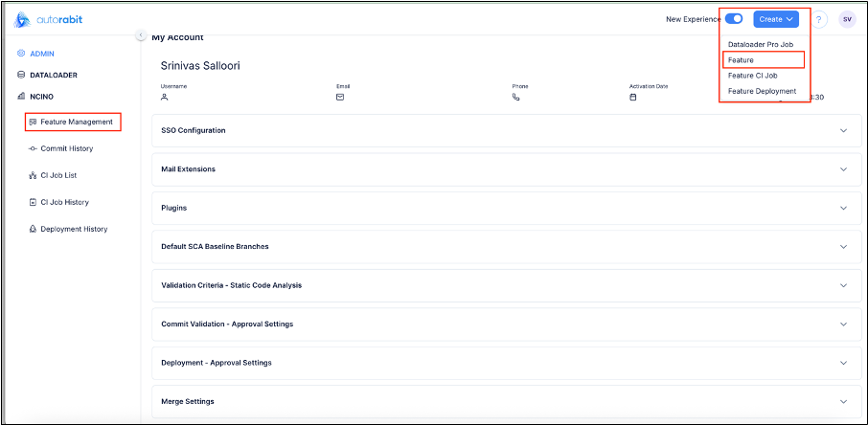Collapse the sidebar using arrow icon

(141, 35)
